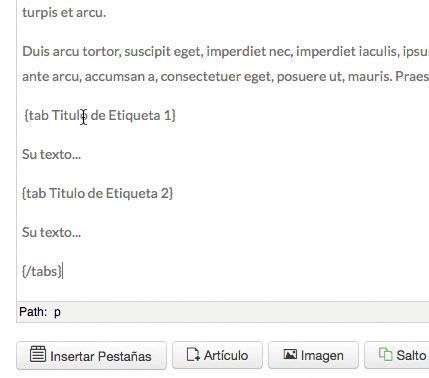Click the 'ante arcu, accumsan' text line
This screenshot has height=378, width=429.
pyautogui.click(x=225, y=77)
